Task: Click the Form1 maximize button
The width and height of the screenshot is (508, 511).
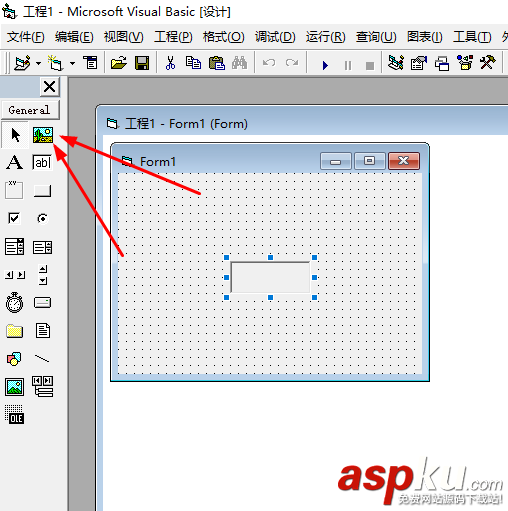Action: tap(369, 161)
